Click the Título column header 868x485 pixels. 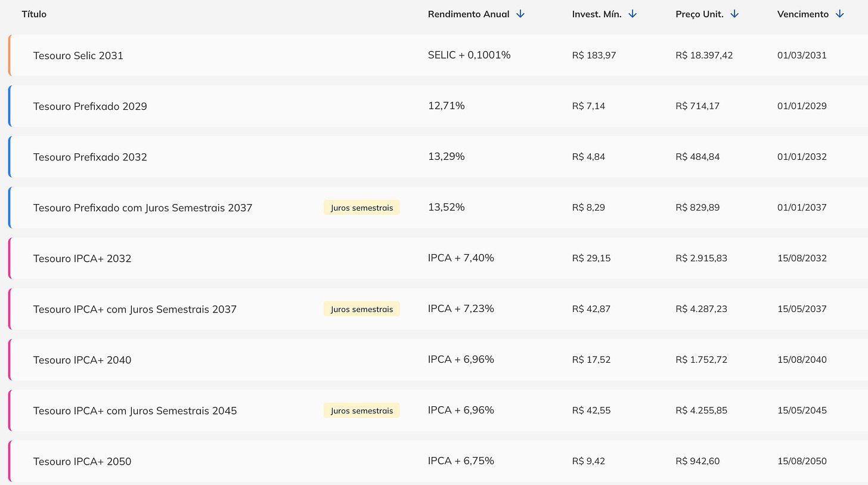click(x=34, y=14)
